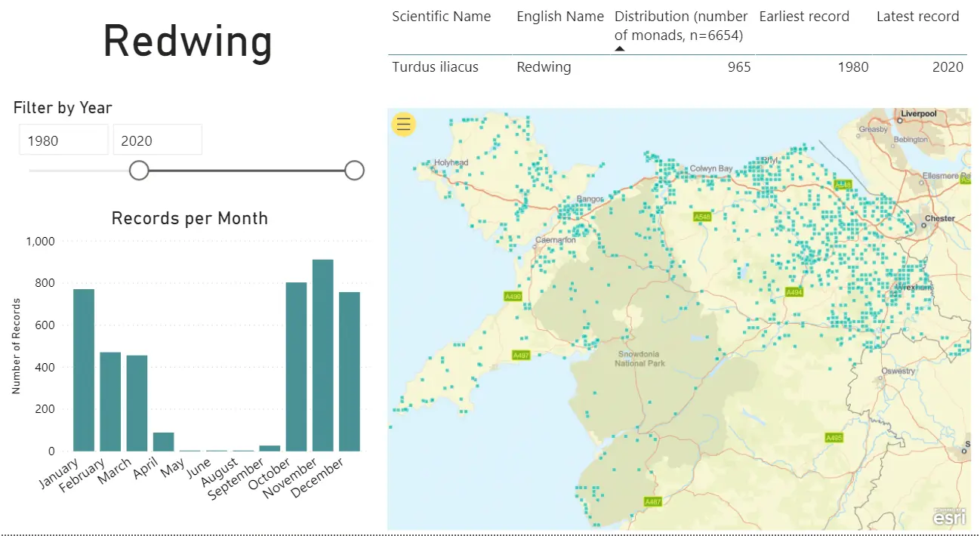Open the yellow hamburger map menu
Image resolution: width=980 pixels, height=536 pixels.
tap(404, 124)
